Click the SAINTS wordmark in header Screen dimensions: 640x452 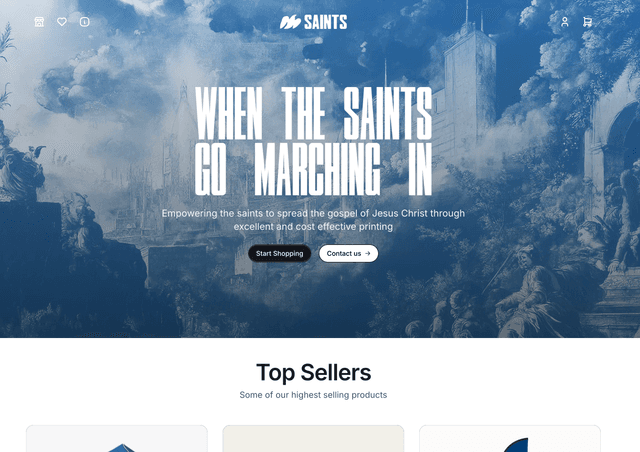[325, 22]
